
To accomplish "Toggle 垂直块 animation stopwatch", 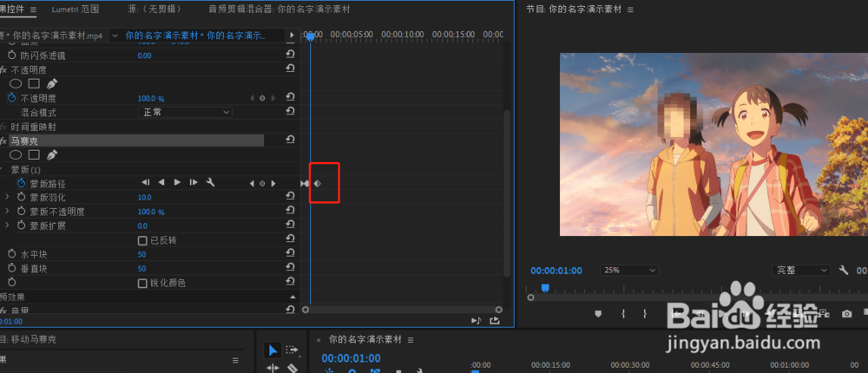I will (x=12, y=268).
